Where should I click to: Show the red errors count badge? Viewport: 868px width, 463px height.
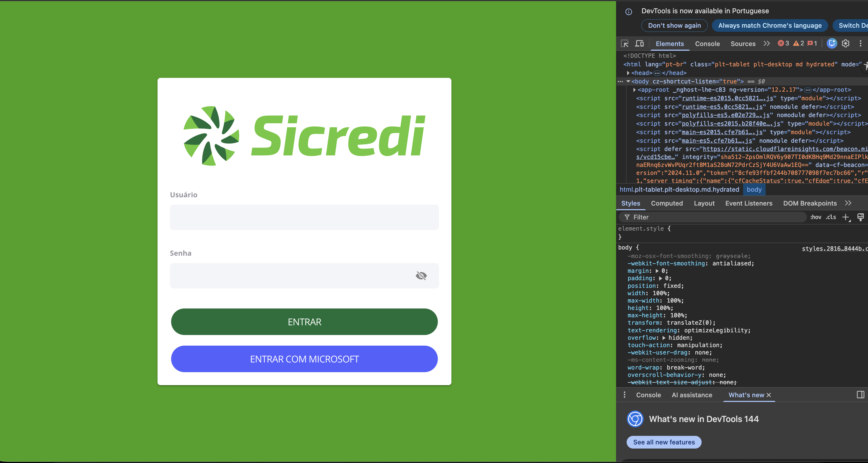pos(783,43)
